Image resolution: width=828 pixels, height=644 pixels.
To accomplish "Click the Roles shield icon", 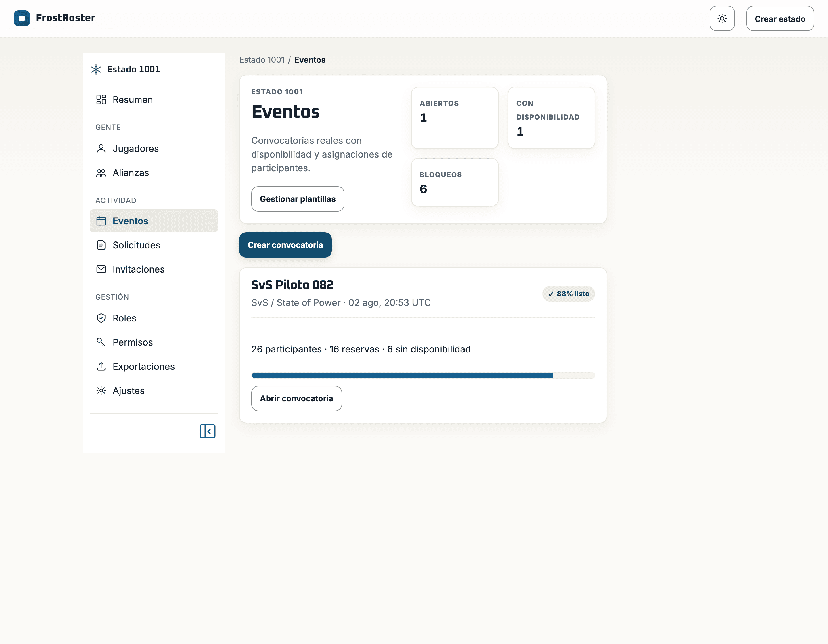I will (101, 318).
